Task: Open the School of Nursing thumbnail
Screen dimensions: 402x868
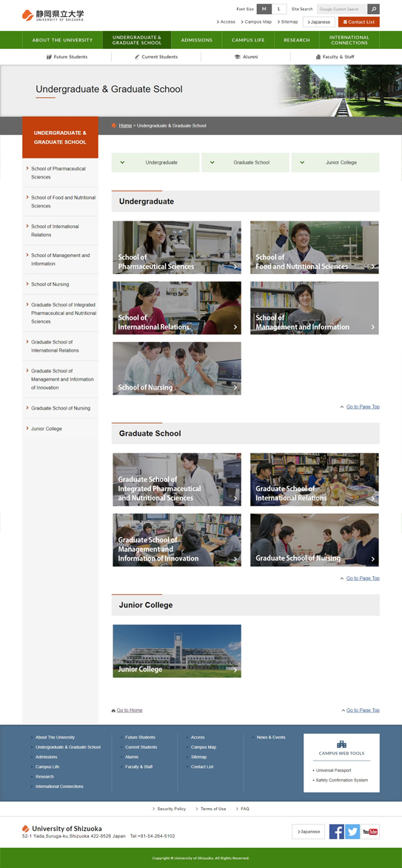Action: 177,368
